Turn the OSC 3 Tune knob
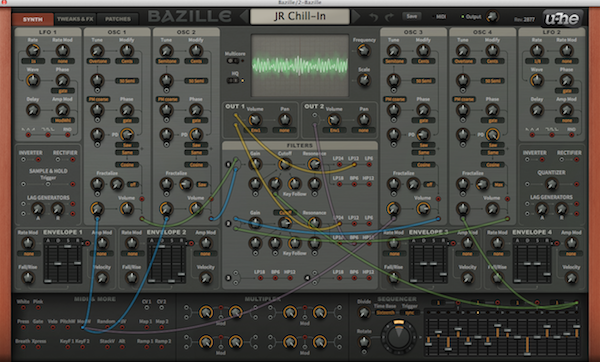Screen dimensions: 600x362 tap(393, 51)
